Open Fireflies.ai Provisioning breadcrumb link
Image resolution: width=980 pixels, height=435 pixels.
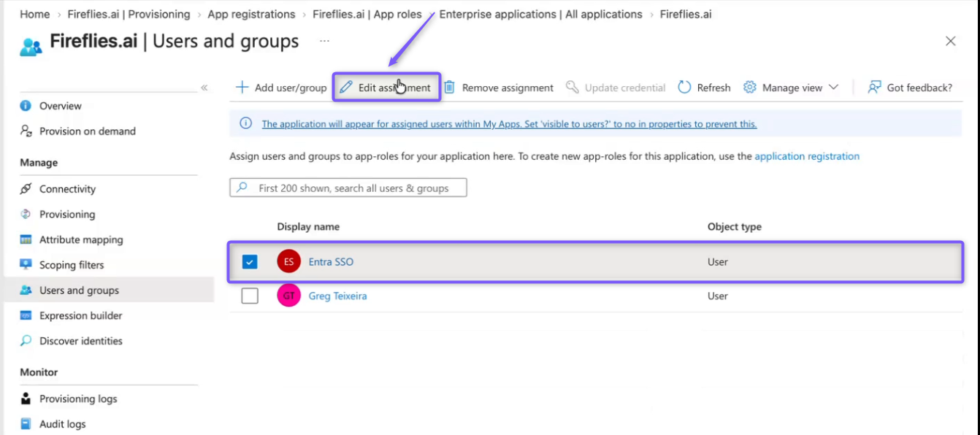pyautogui.click(x=129, y=14)
